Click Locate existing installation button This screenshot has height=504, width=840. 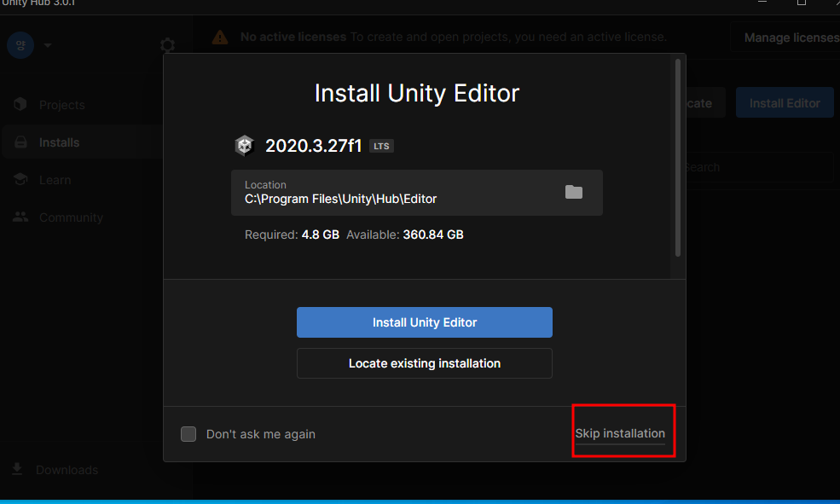coord(425,363)
